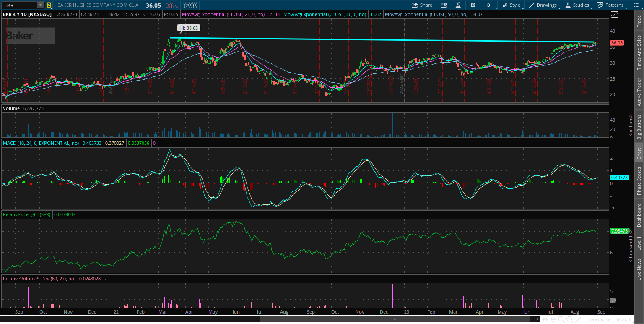Click the MovAvgExponential 10 study label
The image size is (644, 324).
(325, 14)
